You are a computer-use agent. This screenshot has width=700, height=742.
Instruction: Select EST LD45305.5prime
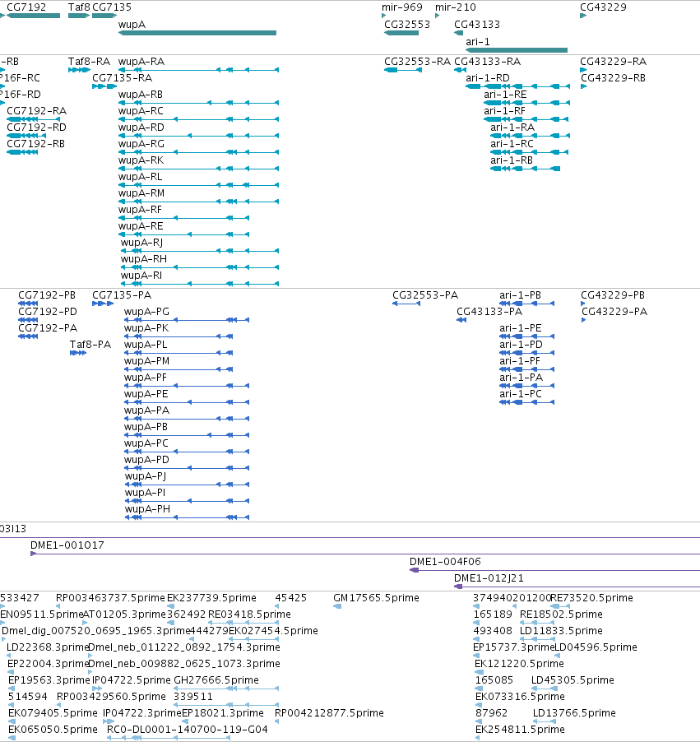pos(545,689)
